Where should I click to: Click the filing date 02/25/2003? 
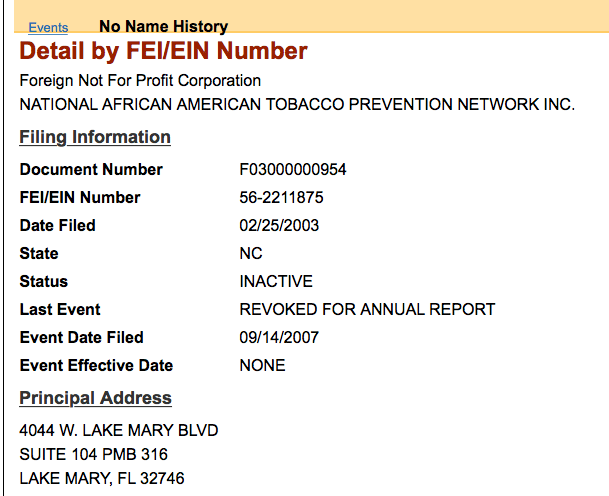coord(279,225)
